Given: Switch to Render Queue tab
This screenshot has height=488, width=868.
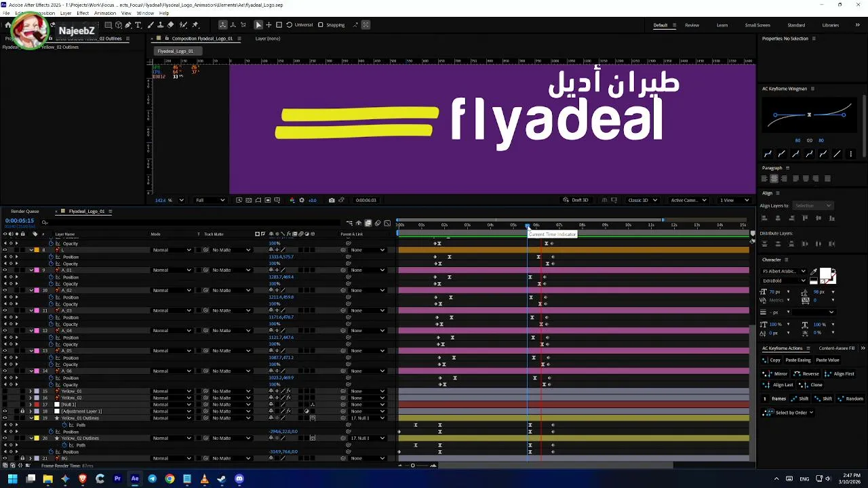Looking at the screenshot, I should (x=25, y=211).
